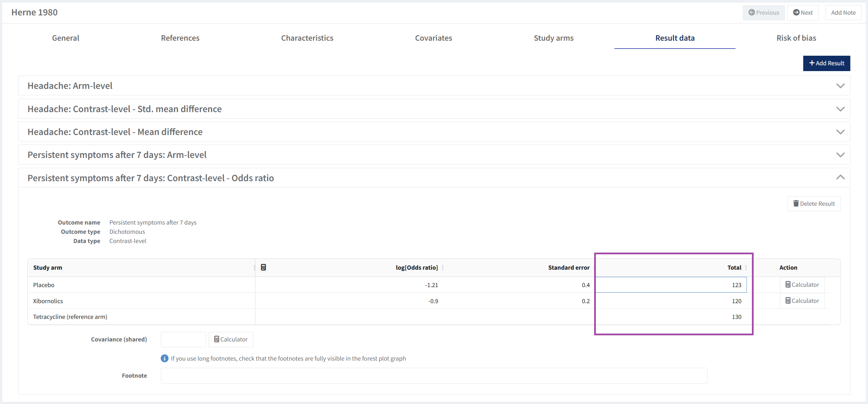Image resolution: width=868 pixels, height=404 pixels.
Task: Click the Delete Result trash button
Action: tap(814, 204)
